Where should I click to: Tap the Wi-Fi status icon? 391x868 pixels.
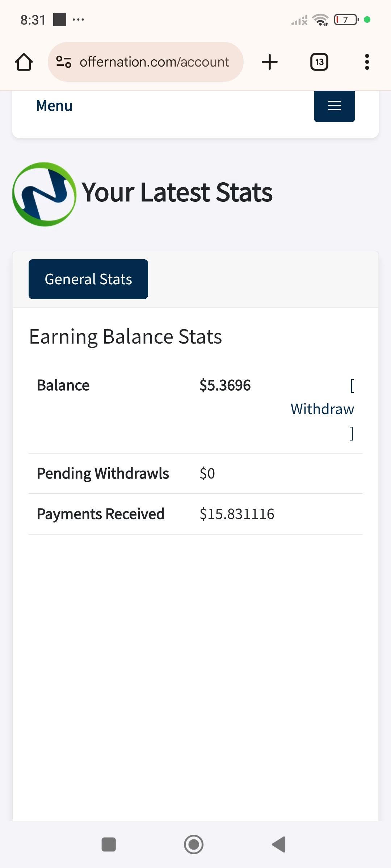pyautogui.click(x=320, y=20)
